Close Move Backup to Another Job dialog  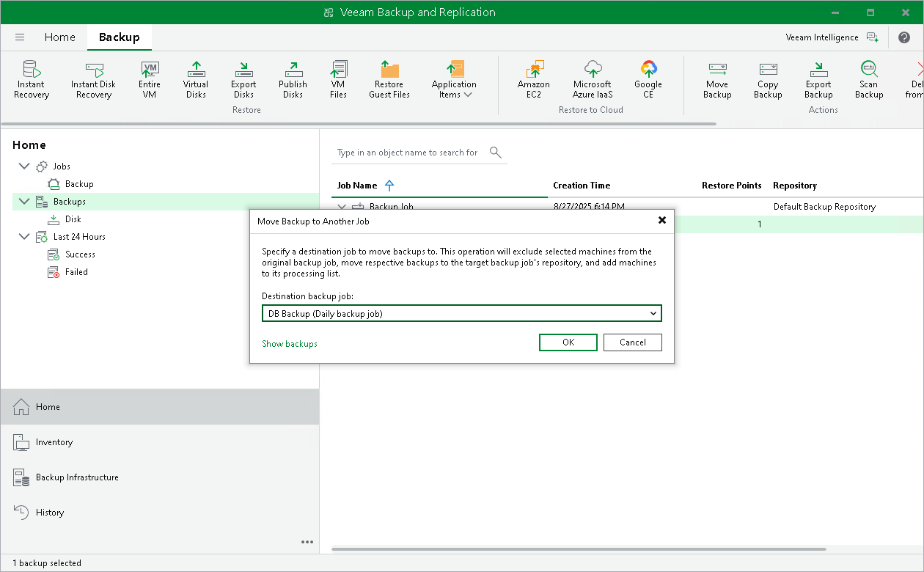662,220
